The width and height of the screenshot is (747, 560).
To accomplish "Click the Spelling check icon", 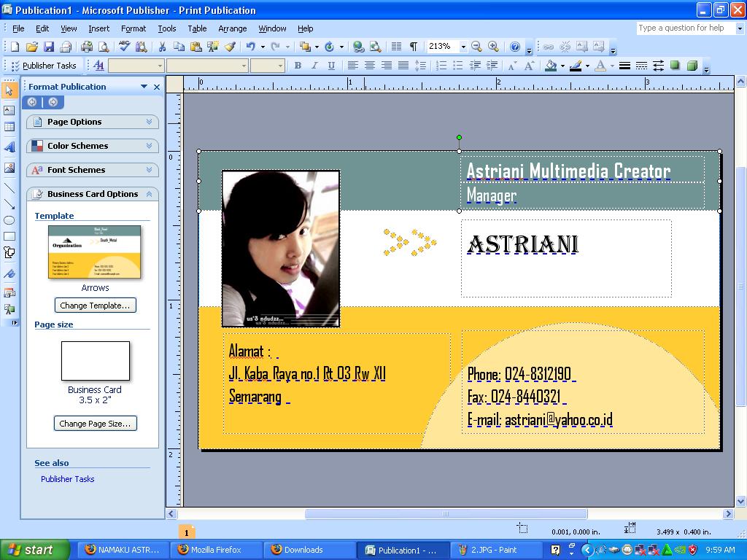I will click(124, 46).
